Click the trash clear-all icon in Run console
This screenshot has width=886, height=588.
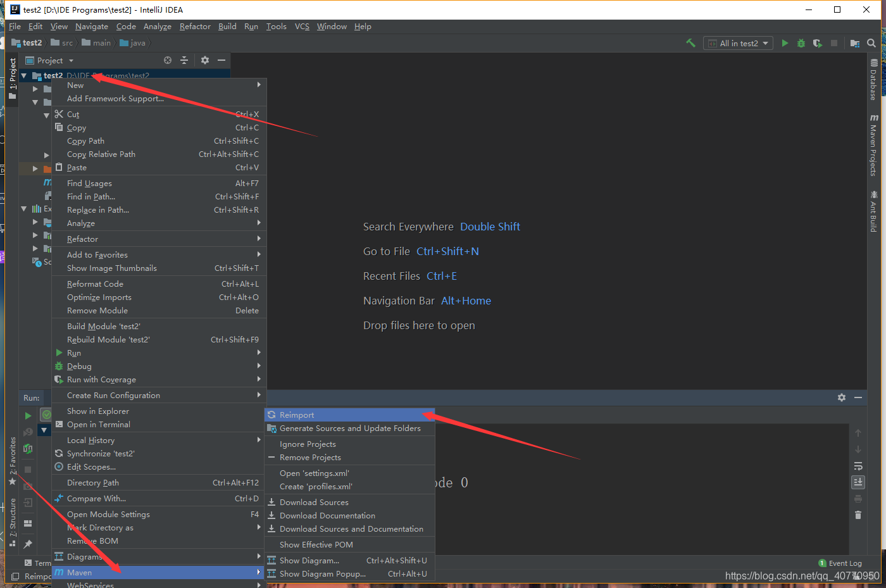pyautogui.click(x=858, y=515)
